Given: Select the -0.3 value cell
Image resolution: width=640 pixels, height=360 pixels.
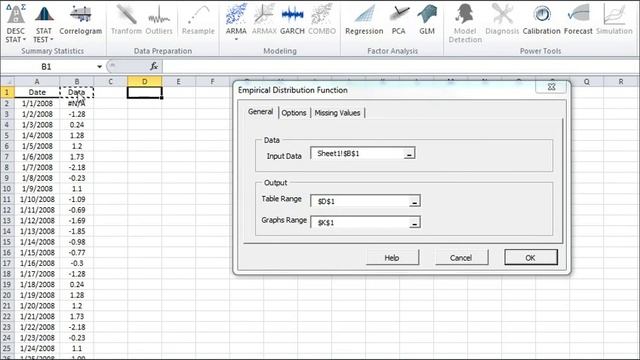Looking at the screenshot, I should click(x=77, y=263).
